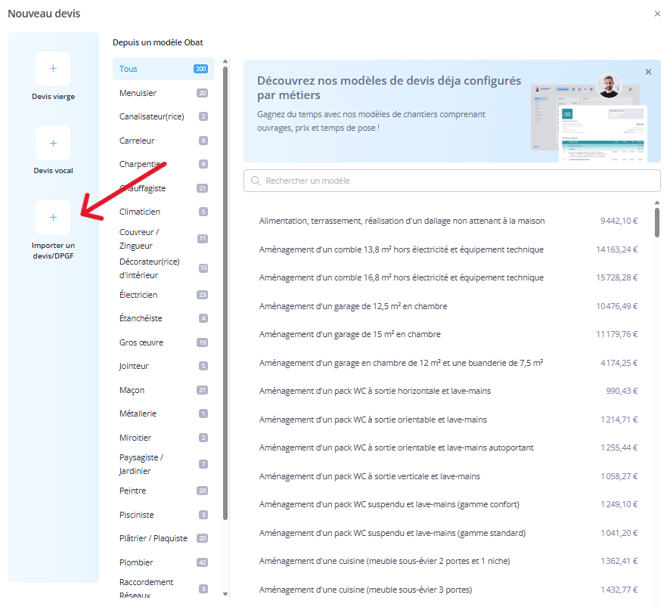Screen dimensions: 670x607
Task: Open Importer un devis/DPGF plus icon
Action: pyautogui.click(x=53, y=217)
